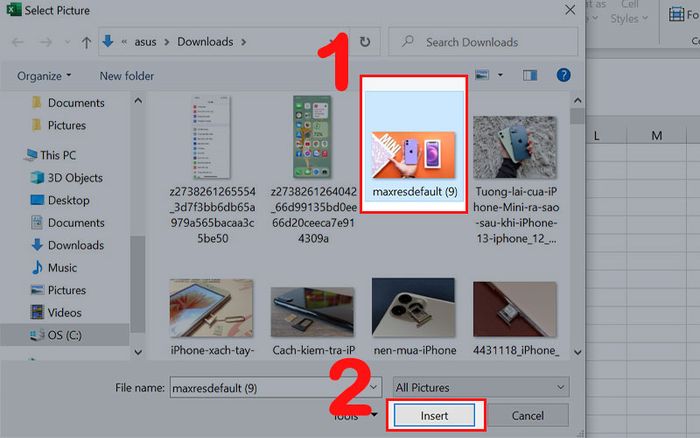Select 'asus' in the address path
This screenshot has width=700, height=438.
pos(146,42)
